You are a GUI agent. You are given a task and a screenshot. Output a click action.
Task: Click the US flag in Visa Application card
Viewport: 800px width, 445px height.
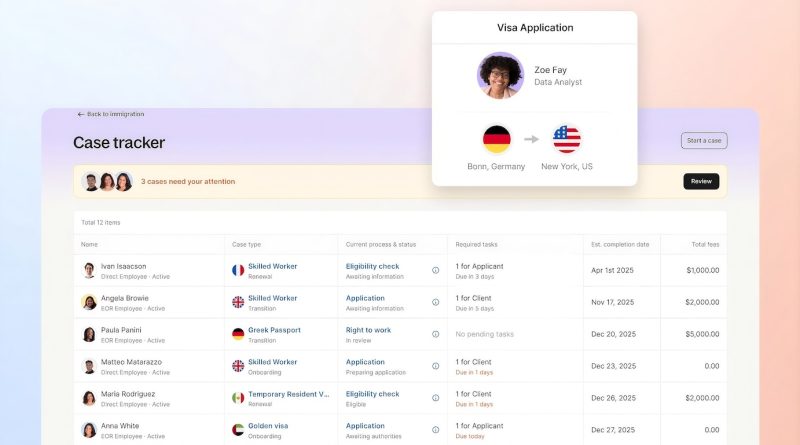pyautogui.click(x=567, y=139)
